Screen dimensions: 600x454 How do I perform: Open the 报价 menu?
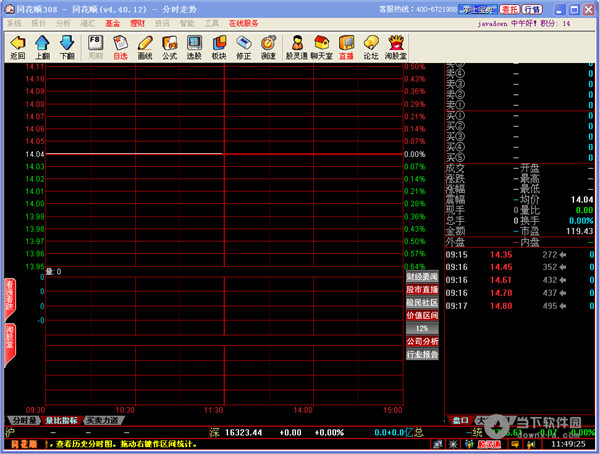[38, 24]
